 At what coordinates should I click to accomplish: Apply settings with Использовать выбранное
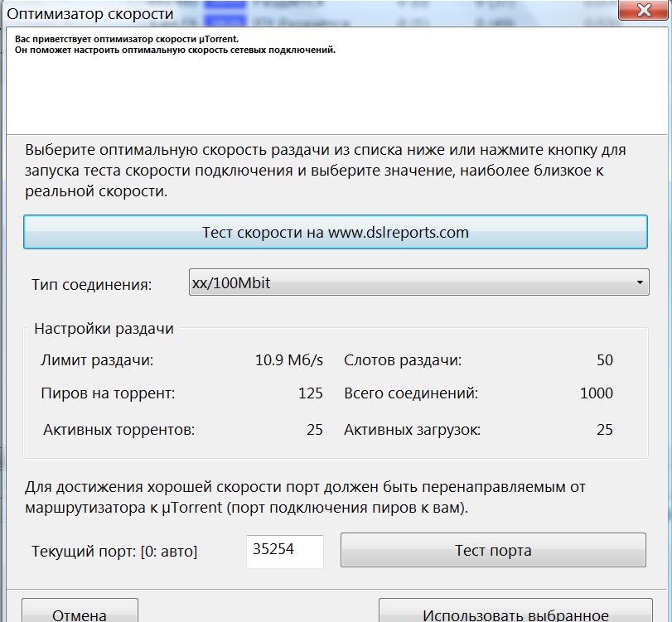click(515, 613)
